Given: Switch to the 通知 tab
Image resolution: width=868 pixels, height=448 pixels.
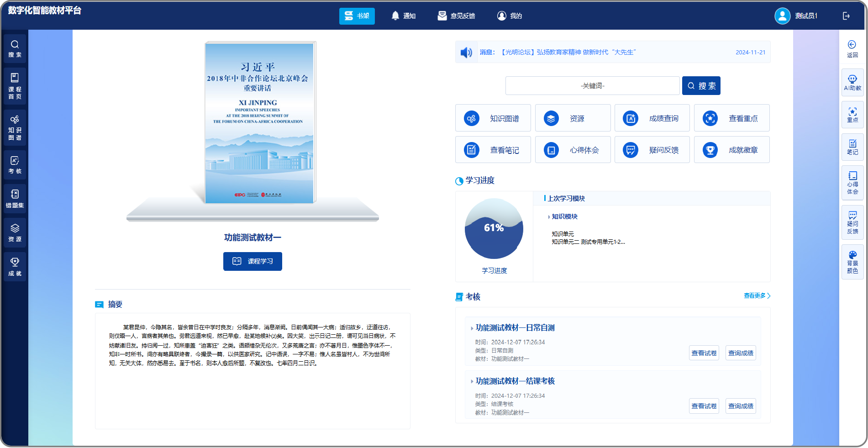Looking at the screenshot, I should [x=403, y=16].
